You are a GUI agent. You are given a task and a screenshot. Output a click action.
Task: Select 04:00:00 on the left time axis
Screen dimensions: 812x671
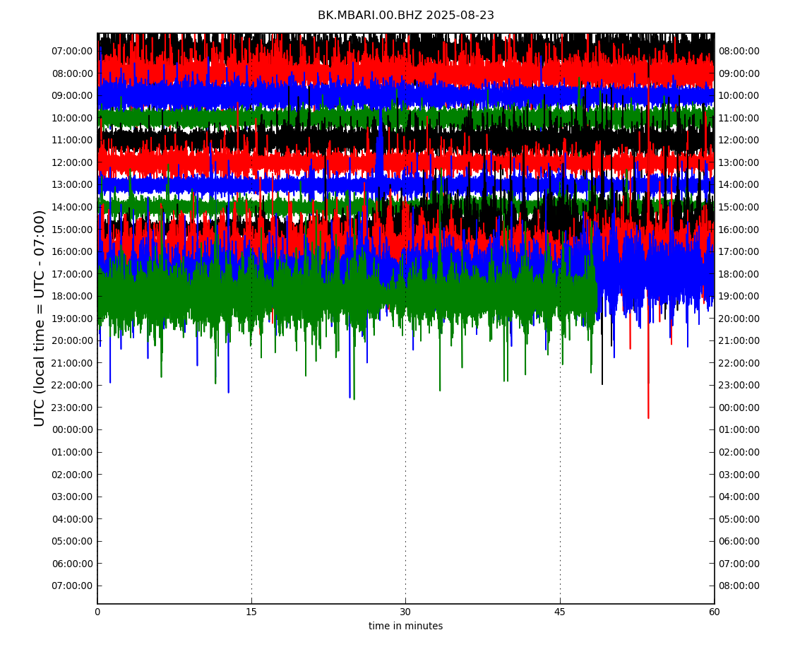73,519
